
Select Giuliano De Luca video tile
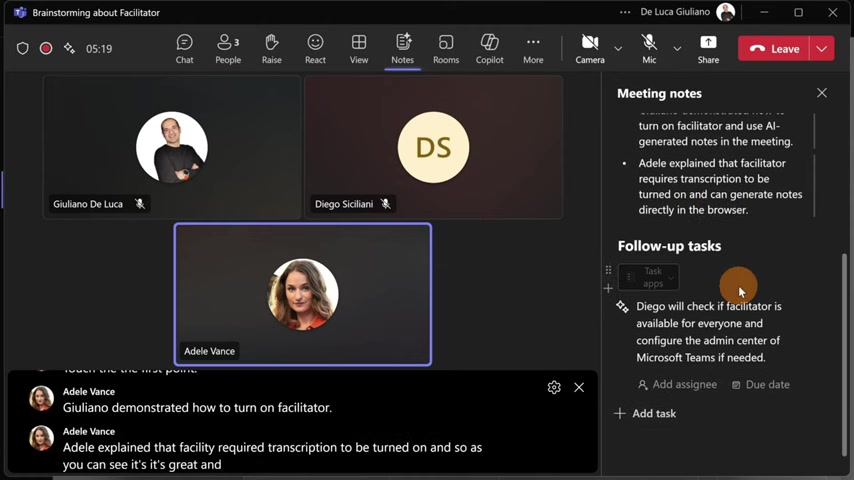coord(172,147)
